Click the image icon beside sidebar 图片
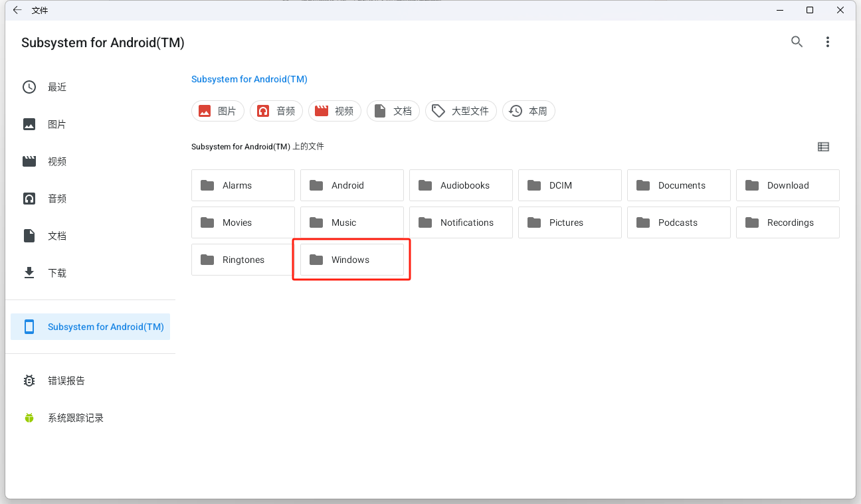 click(29, 124)
